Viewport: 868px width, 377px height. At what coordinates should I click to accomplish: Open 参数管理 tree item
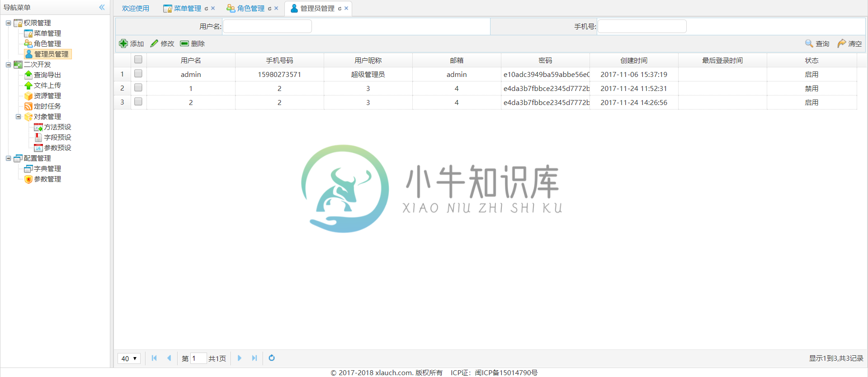click(x=47, y=179)
